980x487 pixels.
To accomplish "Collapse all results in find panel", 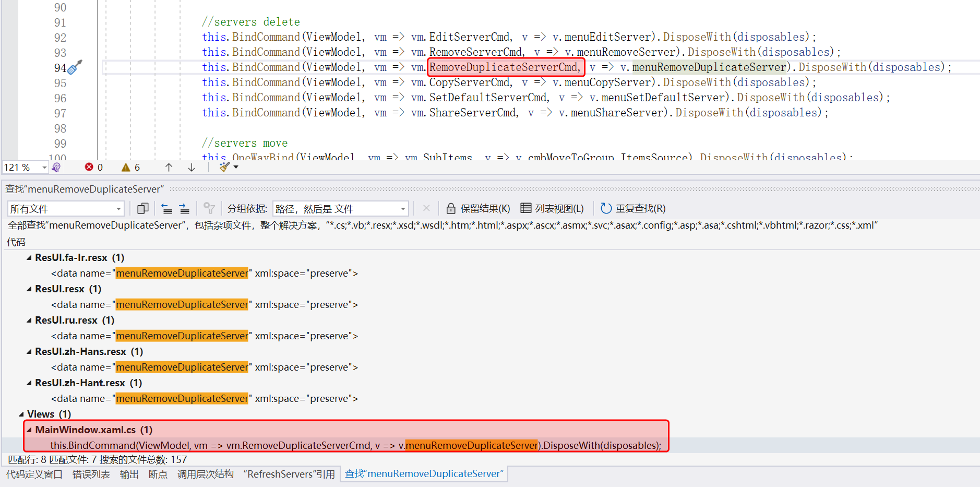I will pyautogui.click(x=167, y=209).
